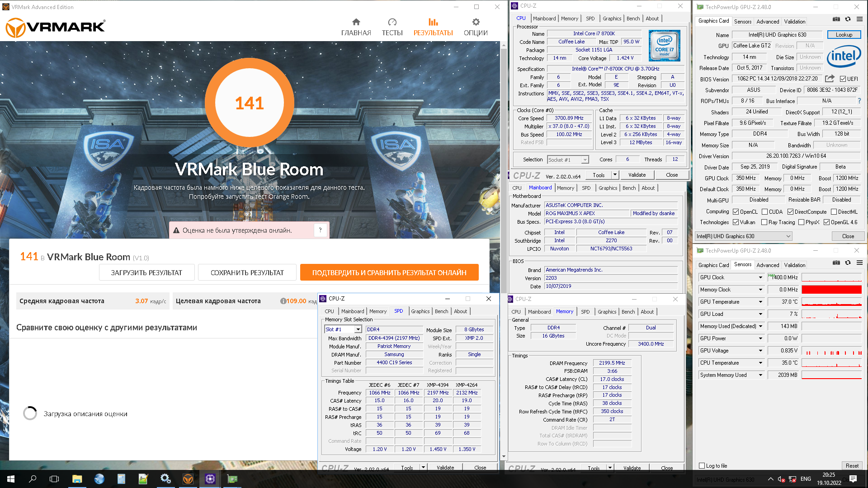Switch to the GPU-Z taskbar icon

click(x=232, y=479)
